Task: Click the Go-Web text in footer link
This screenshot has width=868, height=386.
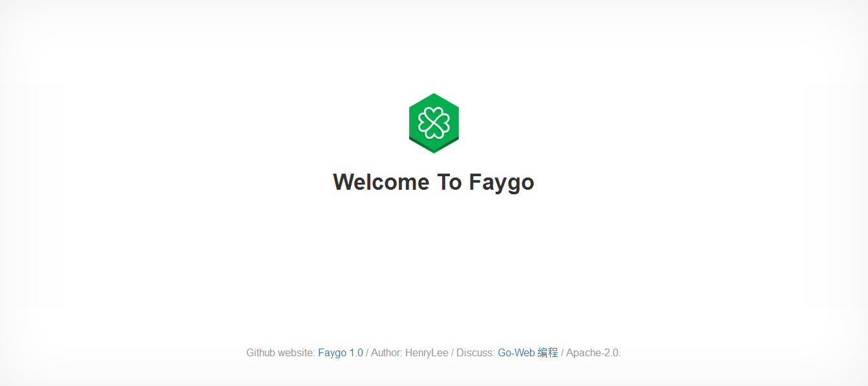Action: [x=516, y=352]
